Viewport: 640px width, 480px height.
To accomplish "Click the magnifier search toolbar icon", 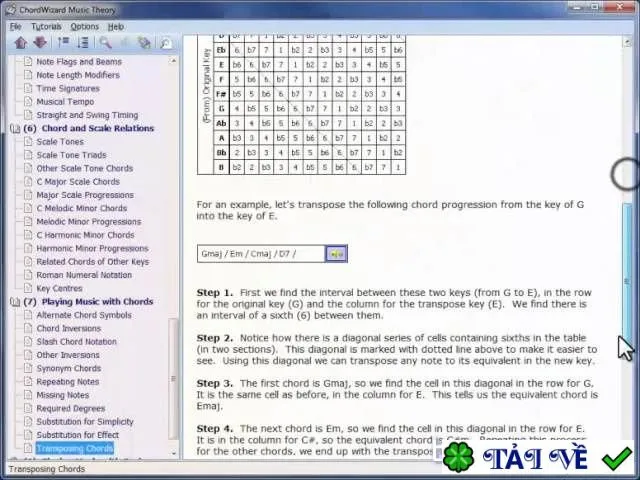I will coord(106,42).
